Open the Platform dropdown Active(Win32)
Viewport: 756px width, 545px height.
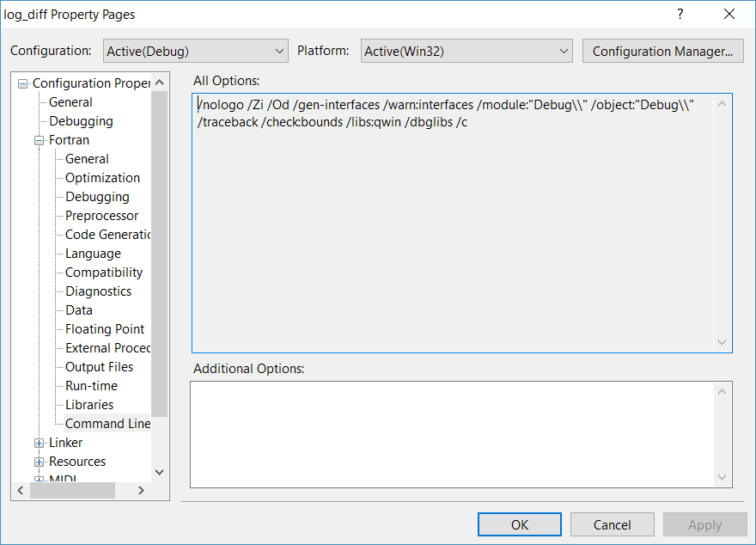[x=466, y=51]
